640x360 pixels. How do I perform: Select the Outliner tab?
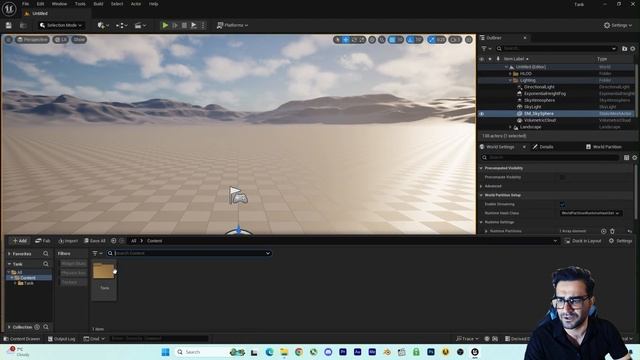pos(493,38)
